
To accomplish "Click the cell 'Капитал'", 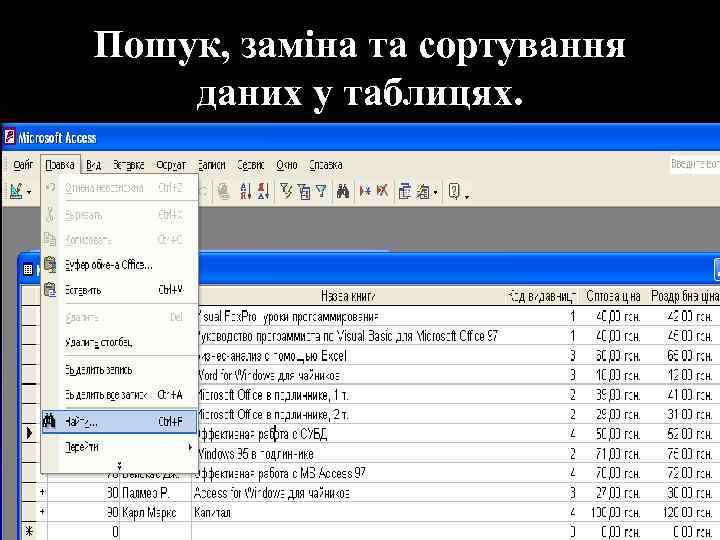I will tap(349, 512).
